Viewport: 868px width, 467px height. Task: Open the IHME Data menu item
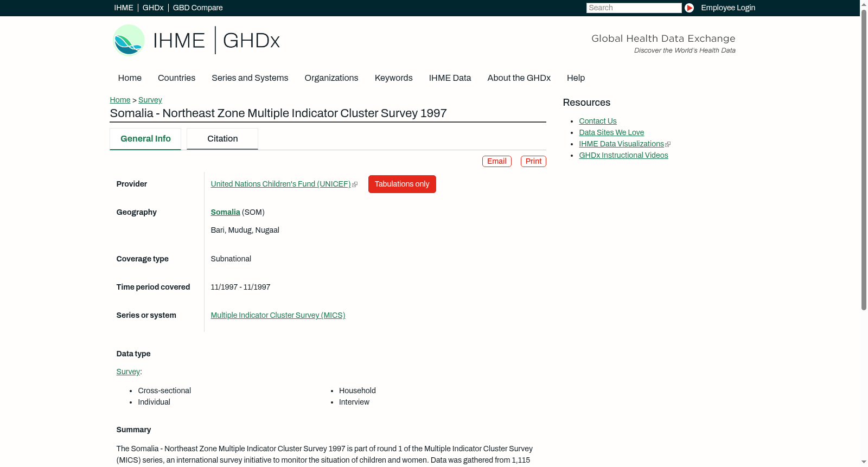click(x=450, y=78)
